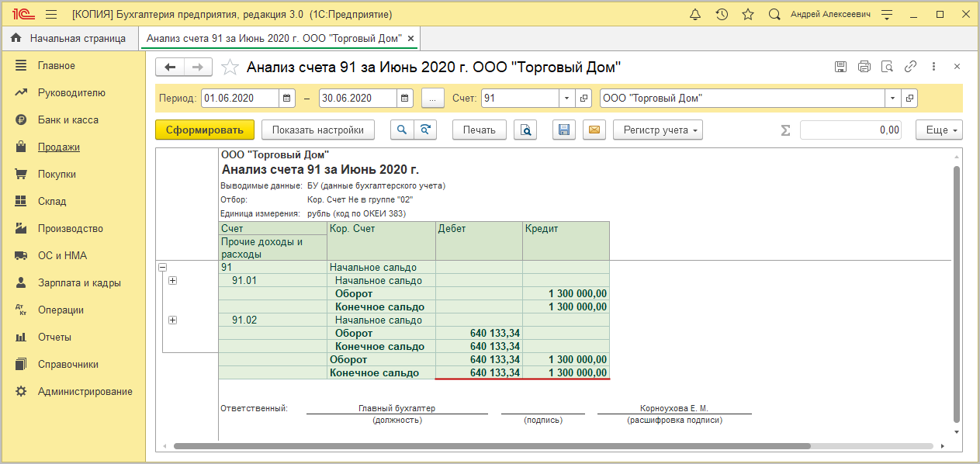
Task: Click the find magnifier icon in toolbar
Action: (402, 130)
